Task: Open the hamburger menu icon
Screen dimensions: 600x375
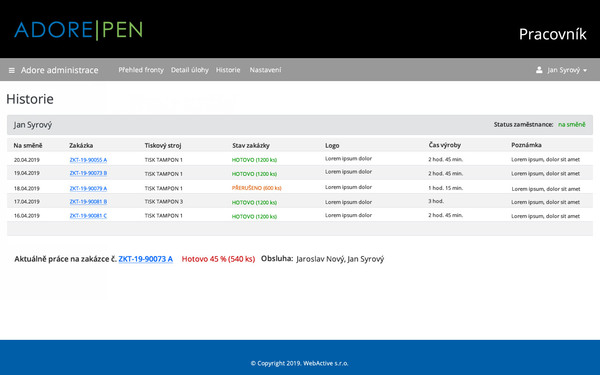Action: tap(12, 70)
